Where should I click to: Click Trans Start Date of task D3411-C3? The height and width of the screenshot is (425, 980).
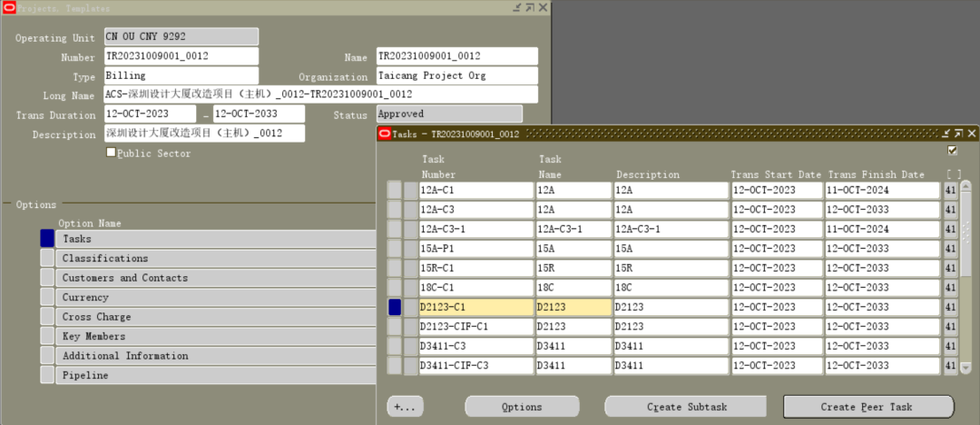point(777,346)
